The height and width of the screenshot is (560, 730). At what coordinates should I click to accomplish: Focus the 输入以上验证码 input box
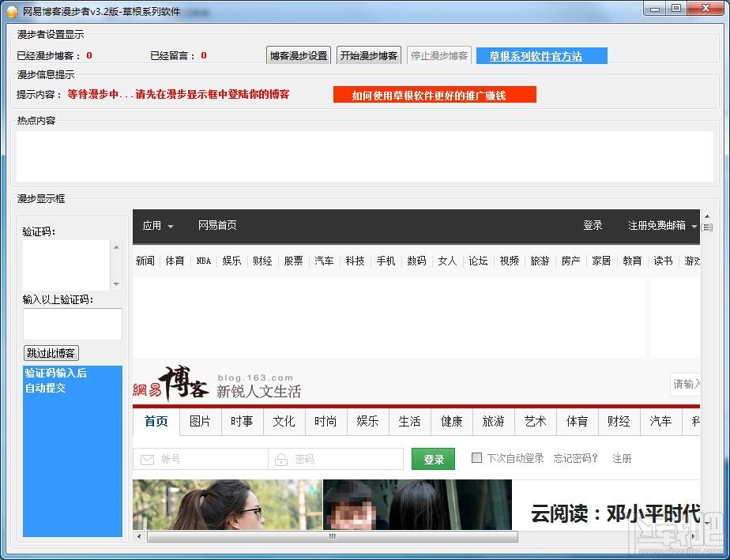(x=73, y=324)
